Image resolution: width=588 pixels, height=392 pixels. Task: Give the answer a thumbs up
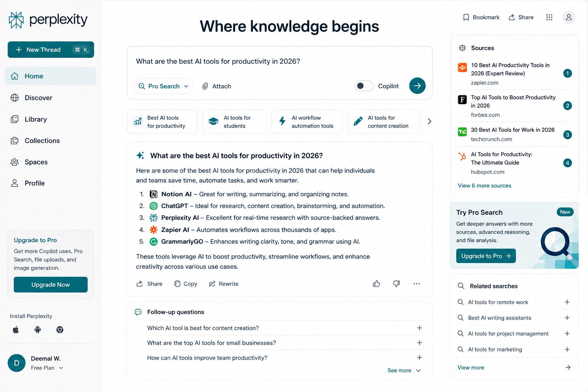376,284
